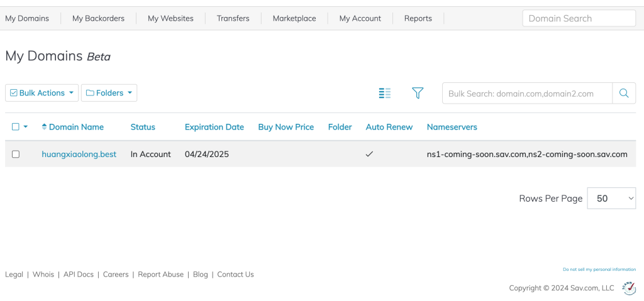Open the filter funnel icon
644x301 pixels.
pyautogui.click(x=418, y=93)
